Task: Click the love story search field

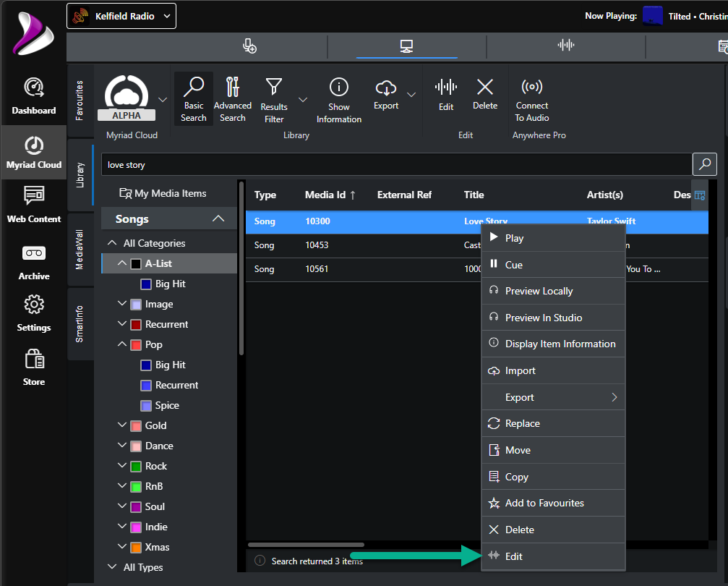Action: pyautogui.click(x=396, y=164)
